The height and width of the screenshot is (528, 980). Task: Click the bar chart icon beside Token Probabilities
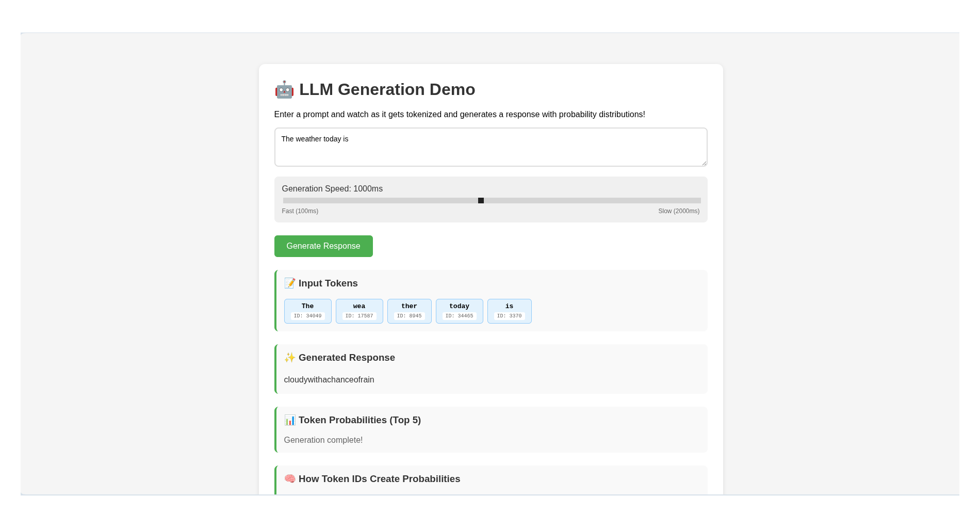[x=290, y=420]
